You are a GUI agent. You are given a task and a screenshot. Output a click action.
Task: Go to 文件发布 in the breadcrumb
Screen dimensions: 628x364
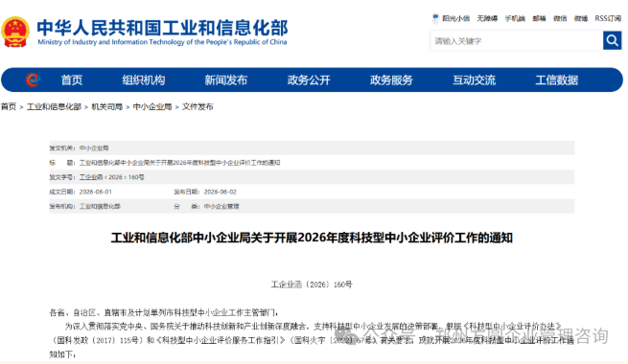click(198, 106)
